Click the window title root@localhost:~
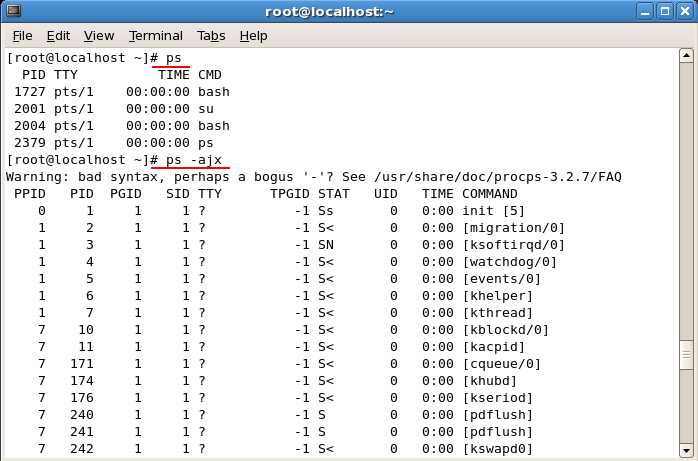The height and width of the screenshot is (461, 698). (329, 11)
